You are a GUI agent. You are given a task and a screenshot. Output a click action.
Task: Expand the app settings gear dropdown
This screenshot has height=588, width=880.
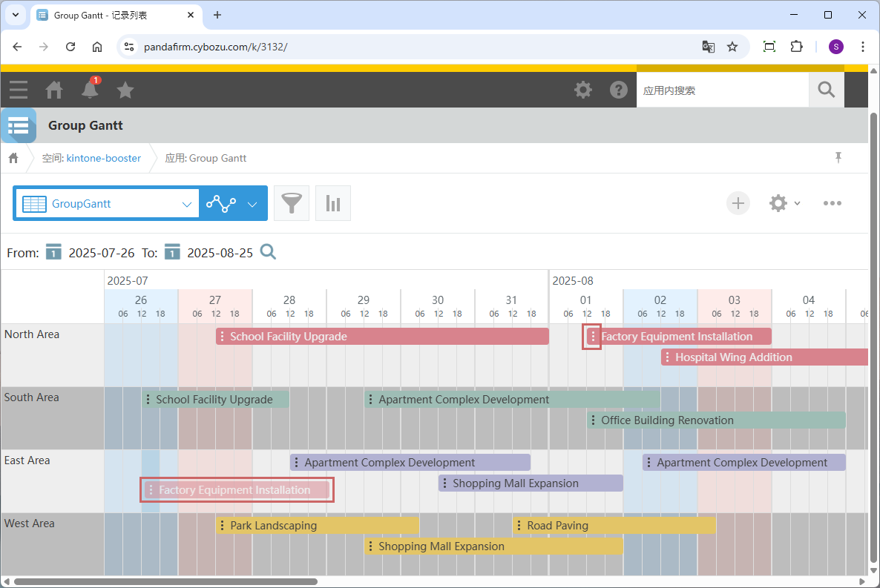(784, 203)
